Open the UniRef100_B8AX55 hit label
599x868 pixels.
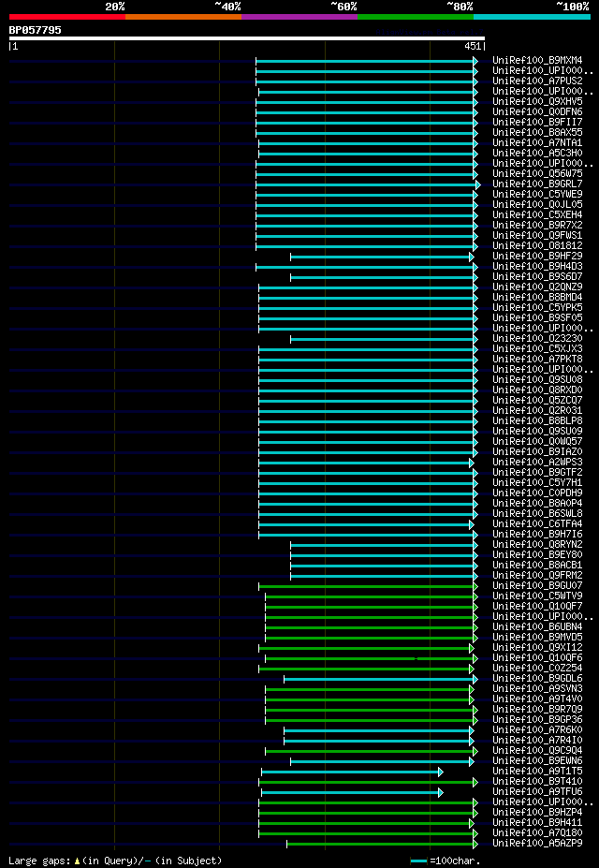537,132
